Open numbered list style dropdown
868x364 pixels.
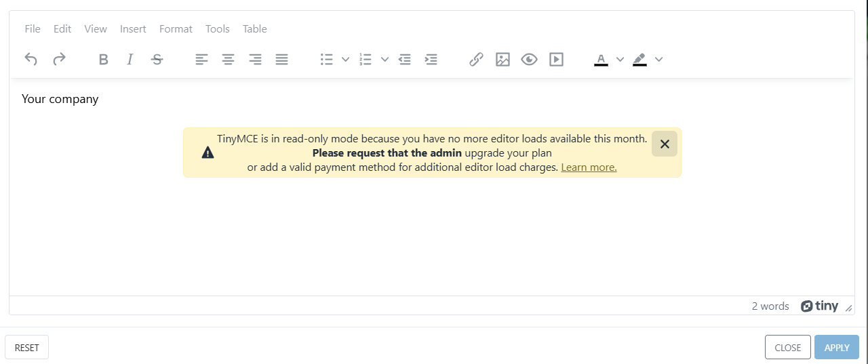click(384, 59)
